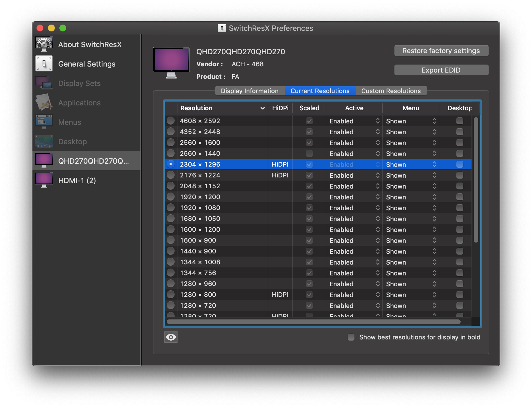Select the 1600 × 1200 resolution row
532x408 pixels.
click(x=318, y=229)
